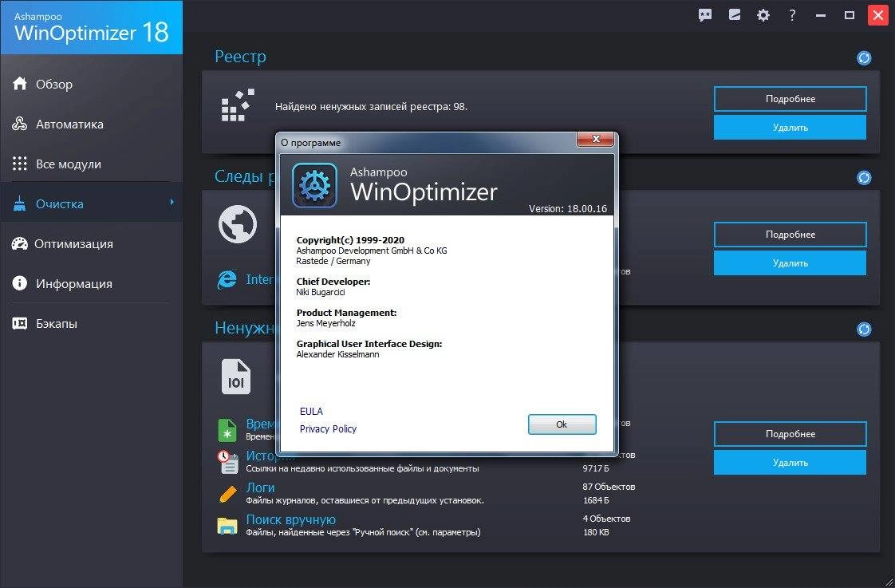The image size is (895, 588).
Task: Click the 'Niki Bugarcici' developer name
Action: 321,292
